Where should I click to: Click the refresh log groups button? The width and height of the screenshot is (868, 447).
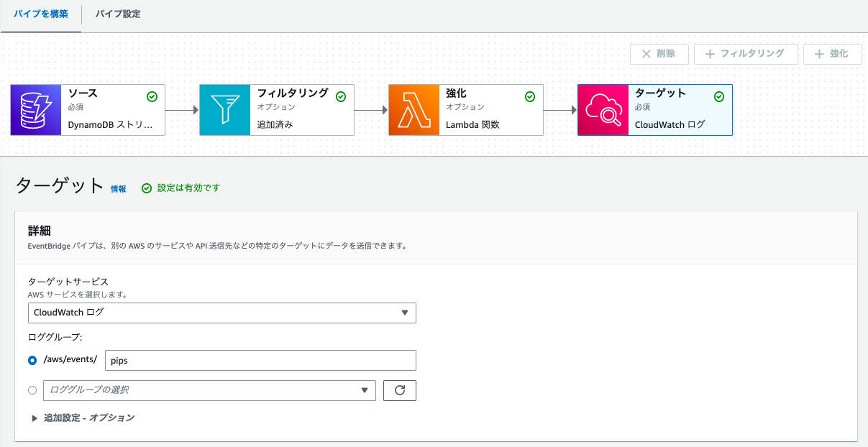(x=400, y=390)
